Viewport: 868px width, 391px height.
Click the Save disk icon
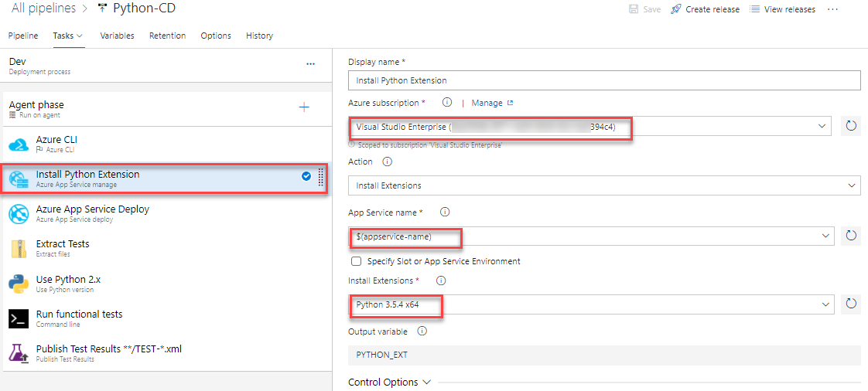click(x=634, y=9)
